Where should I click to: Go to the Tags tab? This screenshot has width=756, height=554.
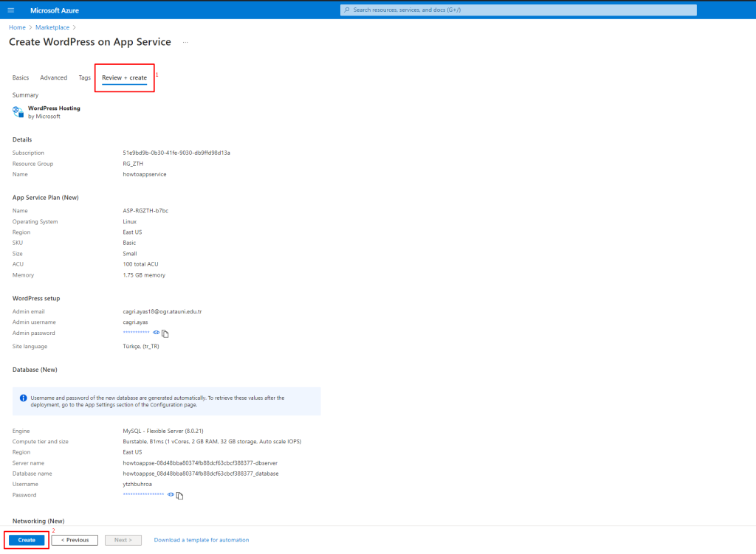(85, 77)
